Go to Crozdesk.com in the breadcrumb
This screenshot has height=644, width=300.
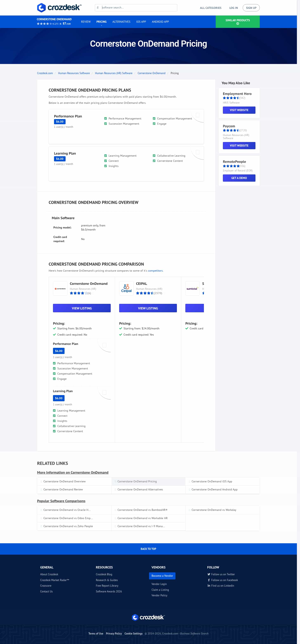tap(45, 73)
